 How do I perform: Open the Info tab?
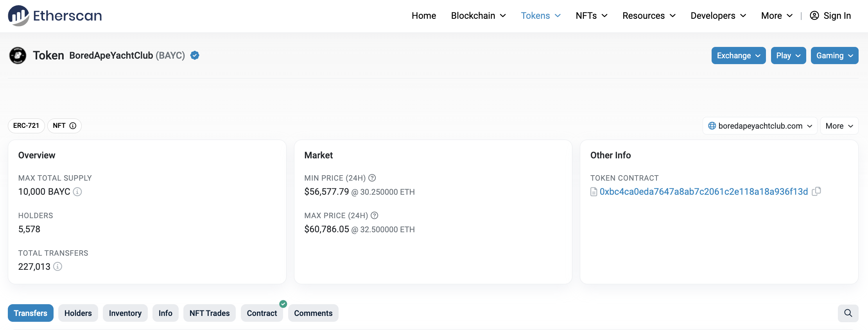tap(165, 313)
